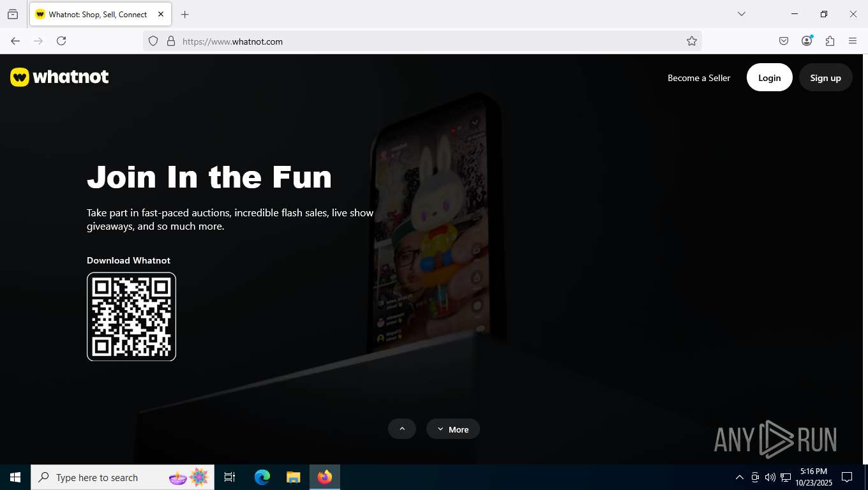This screenshot has width=868, height=490.
Task: Open the Firefox account icon
Action: point(807,41)
